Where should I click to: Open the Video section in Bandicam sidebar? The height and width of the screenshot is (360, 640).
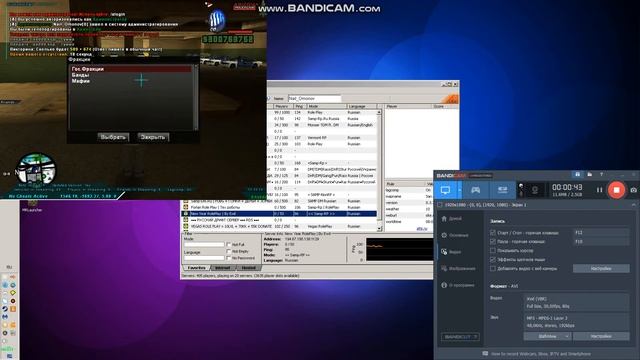[451, 252]
